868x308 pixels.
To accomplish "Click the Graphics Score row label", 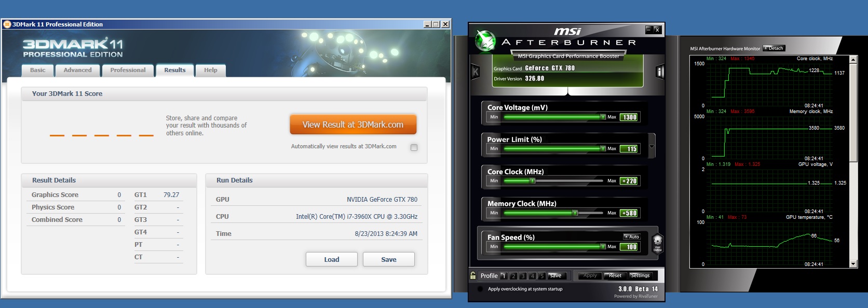I will tap(55, 195).
